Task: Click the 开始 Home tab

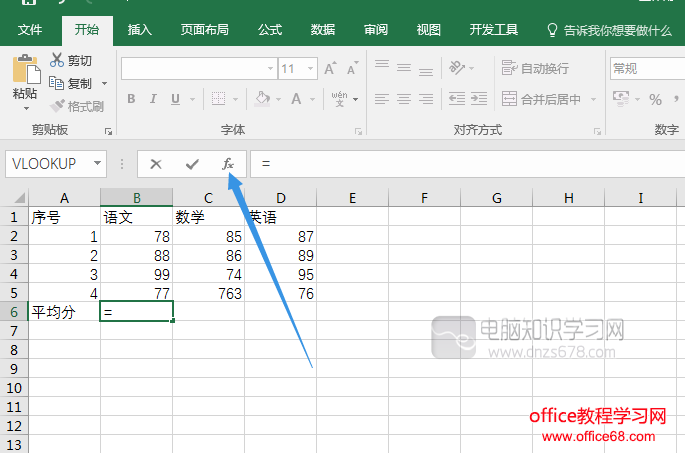Action: pyautogui.click(x=87, y=30)
